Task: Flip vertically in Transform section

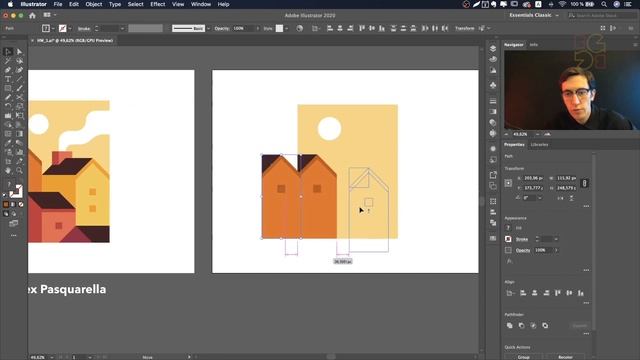Action: click(571, 198)
